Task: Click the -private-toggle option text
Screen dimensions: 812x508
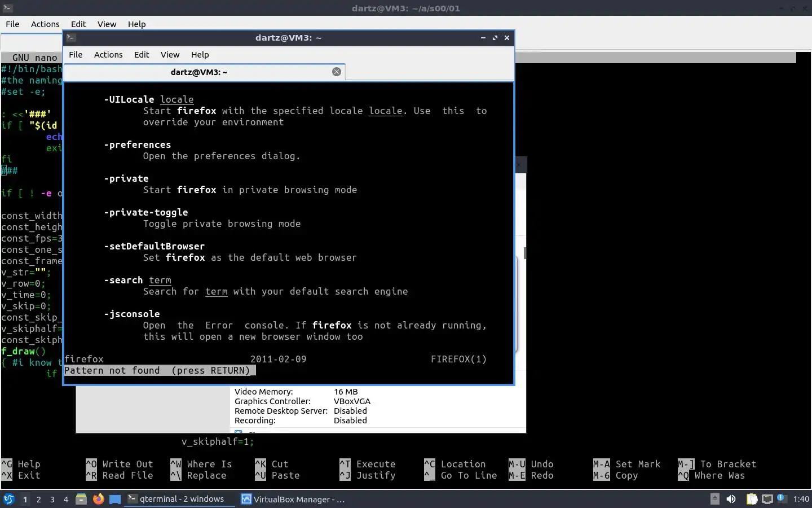Action: (145, 212)
